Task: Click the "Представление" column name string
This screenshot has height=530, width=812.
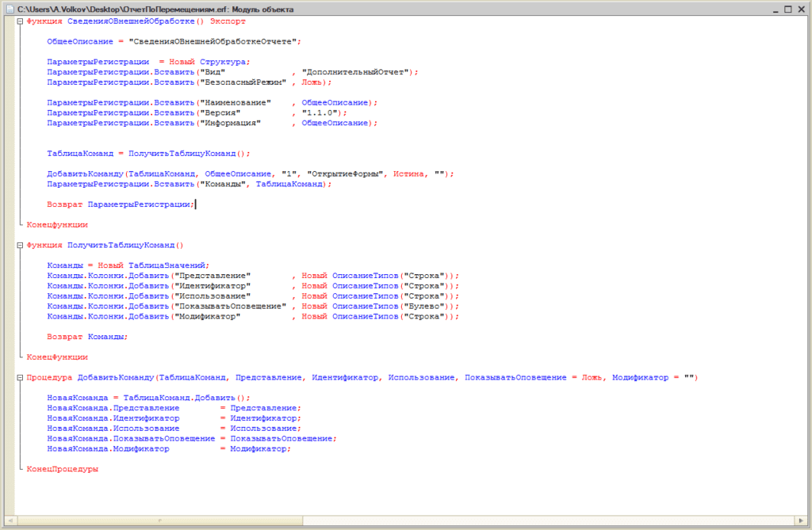Action: tap(213, 276)
